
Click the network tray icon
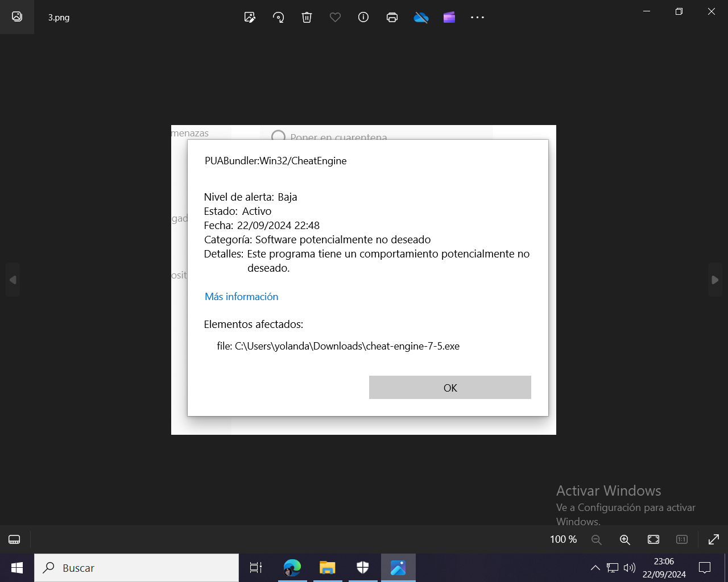point(613,568)
